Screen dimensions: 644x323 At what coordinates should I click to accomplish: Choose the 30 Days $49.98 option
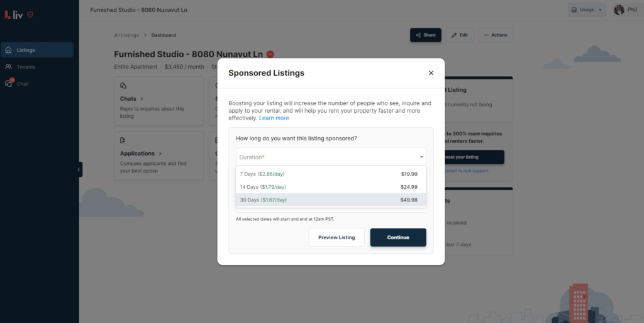[x=331, y=200]
